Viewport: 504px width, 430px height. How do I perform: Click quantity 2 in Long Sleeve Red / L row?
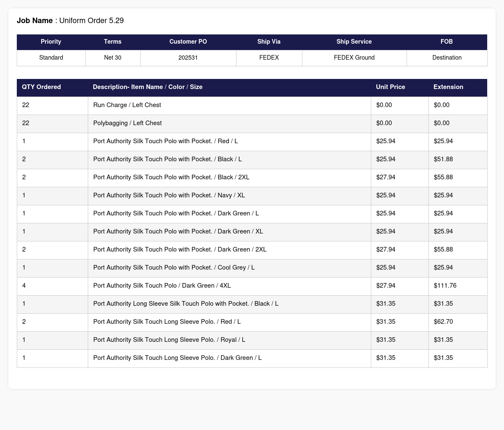24,322
